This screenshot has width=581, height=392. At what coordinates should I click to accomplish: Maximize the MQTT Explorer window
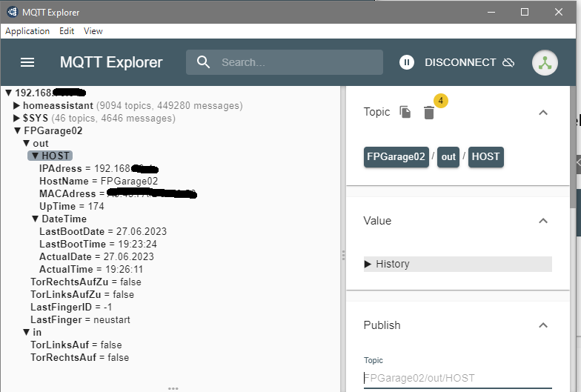[x=525, y=12]
